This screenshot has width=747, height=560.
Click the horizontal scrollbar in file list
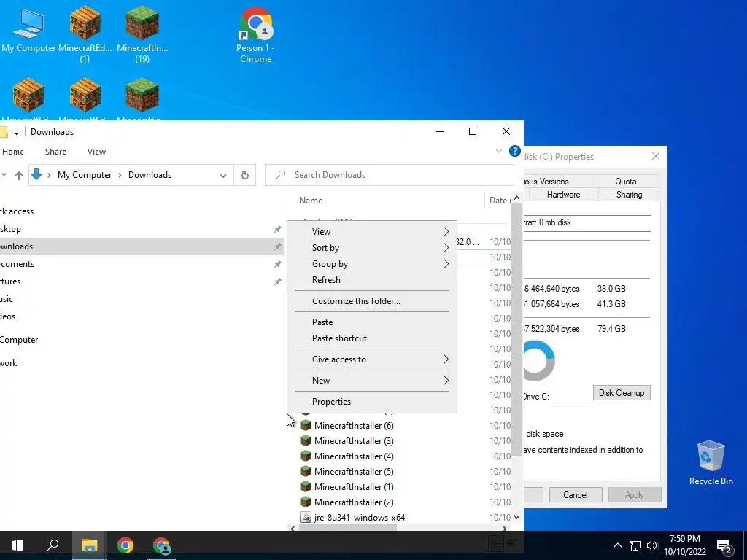[x=347, y=528]
